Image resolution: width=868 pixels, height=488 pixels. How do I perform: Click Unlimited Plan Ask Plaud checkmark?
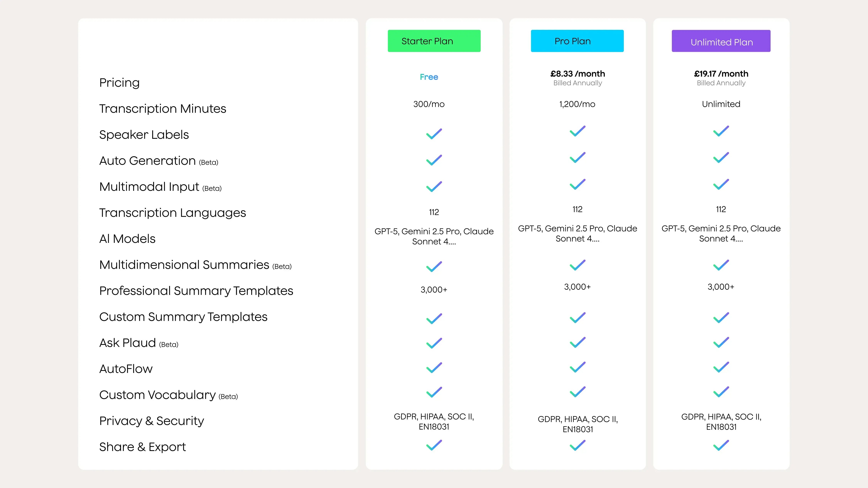tap(721, 342)
